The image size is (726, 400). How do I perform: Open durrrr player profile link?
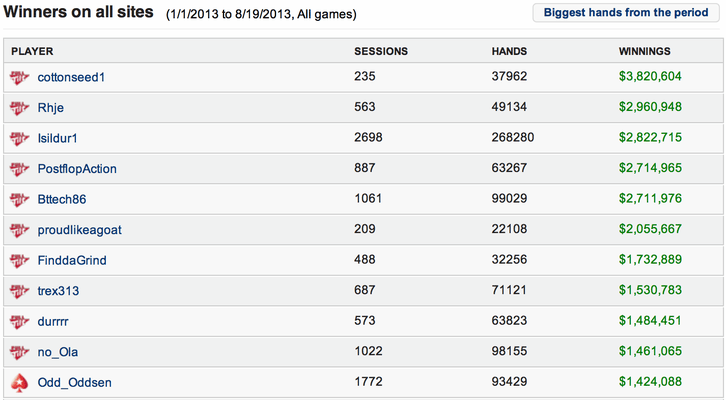(53, 321)
